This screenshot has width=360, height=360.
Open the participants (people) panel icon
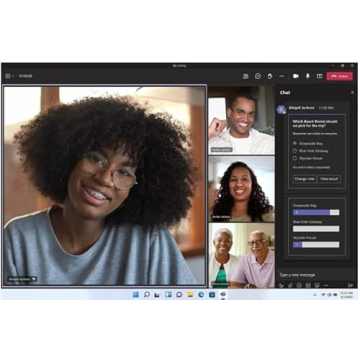point(246,76)
